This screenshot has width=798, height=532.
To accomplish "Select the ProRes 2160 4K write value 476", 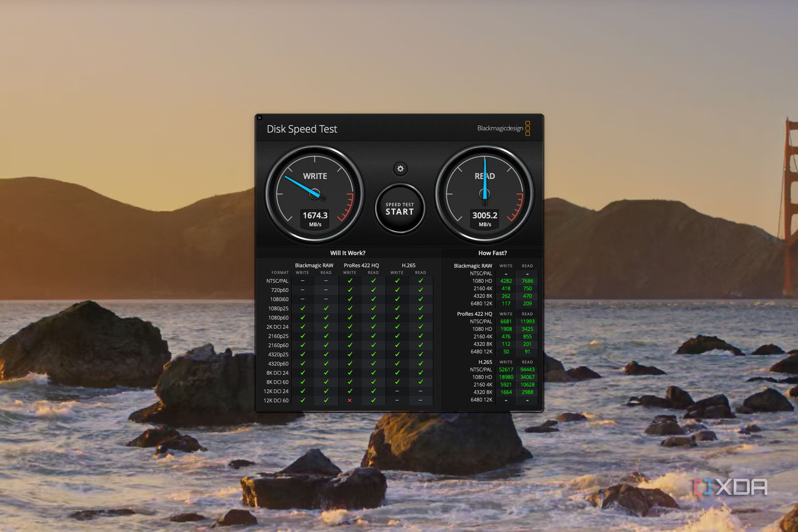I will point(506,337).
